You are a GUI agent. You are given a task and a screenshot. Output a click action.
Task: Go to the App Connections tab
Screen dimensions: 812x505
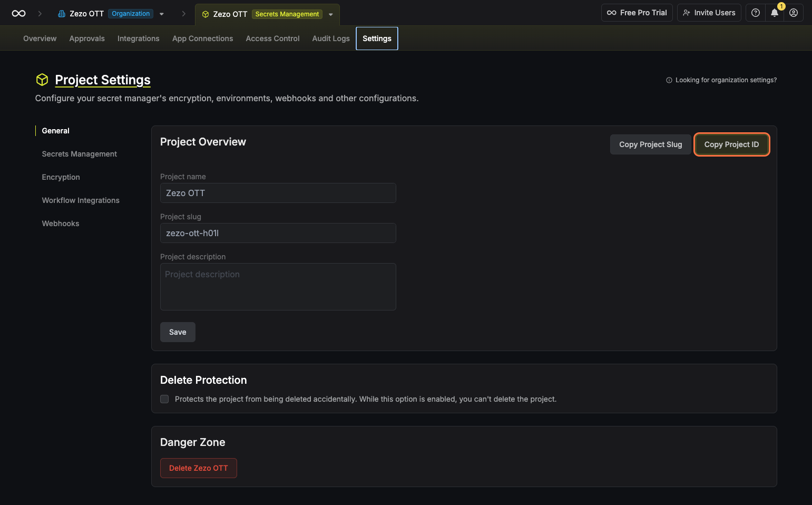202,38
